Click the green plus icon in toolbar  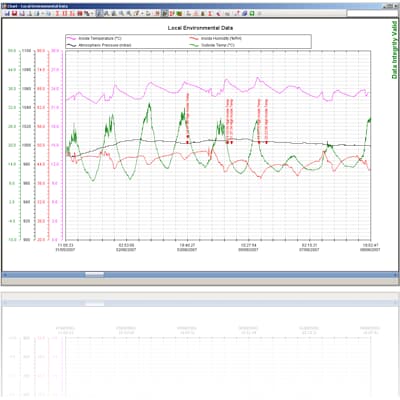(252, 13)
